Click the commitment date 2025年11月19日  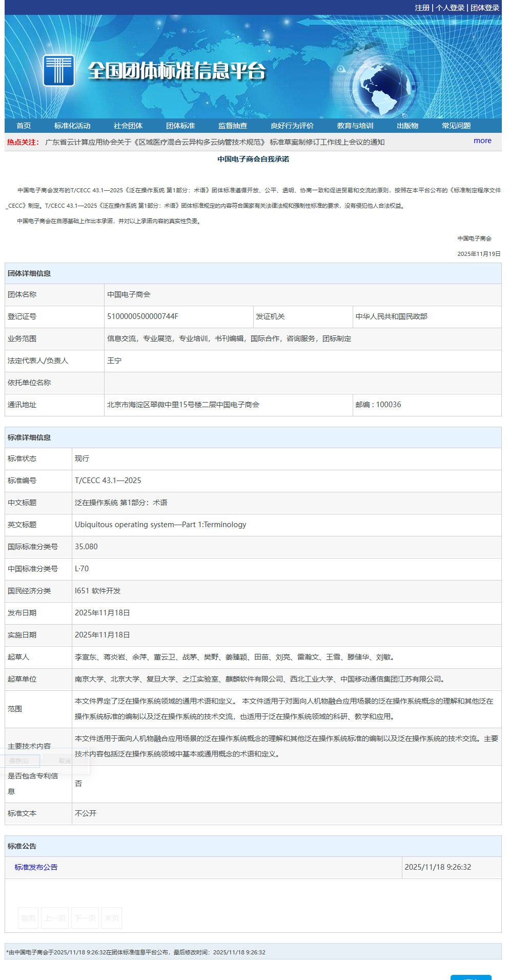click(x=479, y=254)
